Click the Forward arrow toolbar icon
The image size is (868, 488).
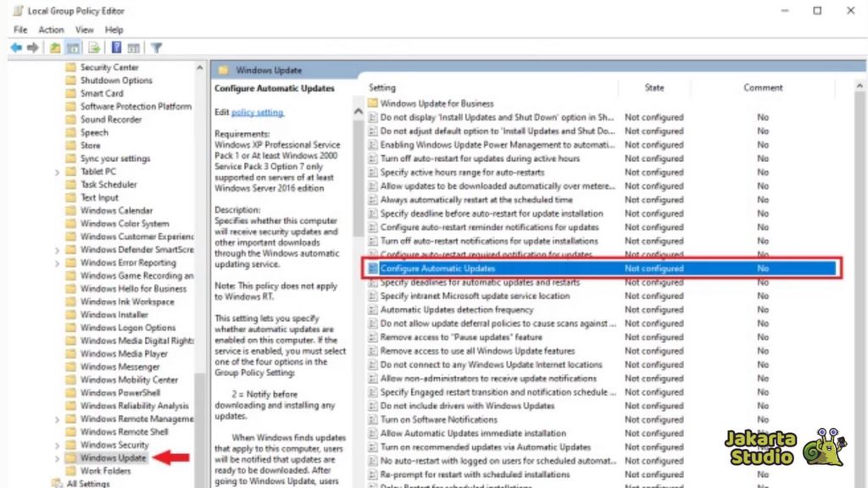pos(33,47)
